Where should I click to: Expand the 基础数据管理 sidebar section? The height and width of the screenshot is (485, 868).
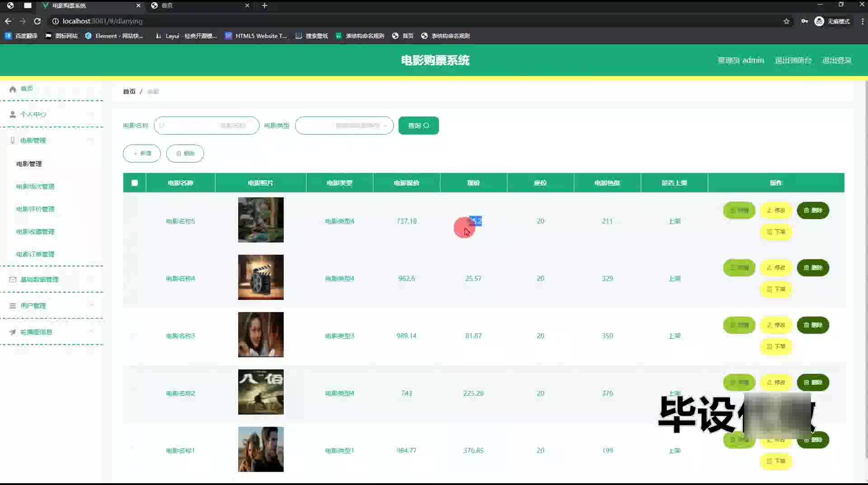coord(39,280)
